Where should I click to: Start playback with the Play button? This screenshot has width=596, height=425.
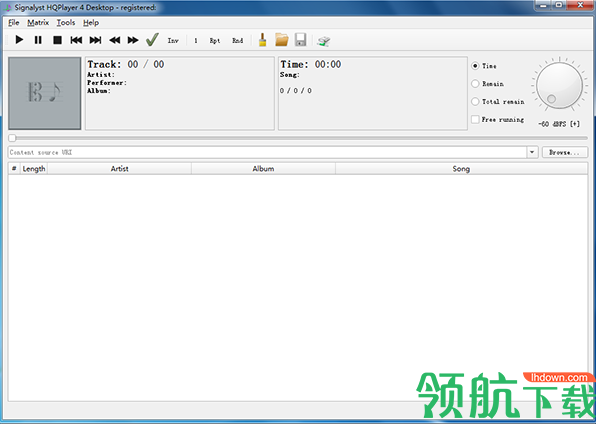click(19, 40)
